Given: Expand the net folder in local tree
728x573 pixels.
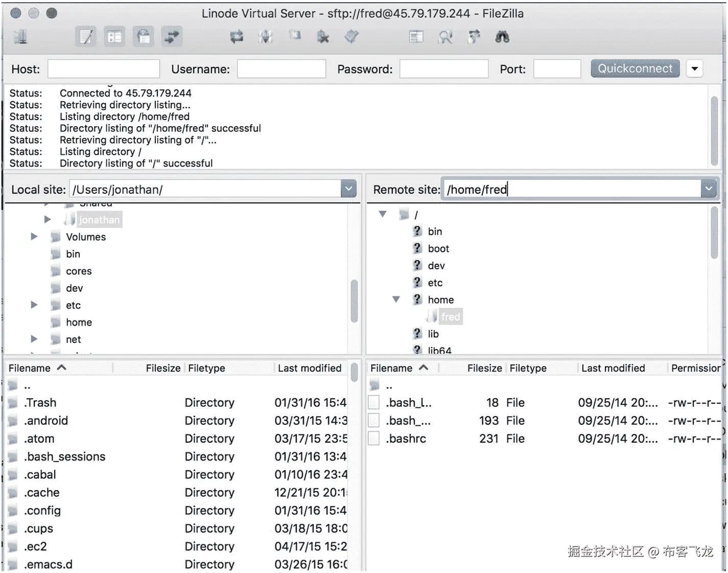Looking at the screenshot, I should coord(34,339).
